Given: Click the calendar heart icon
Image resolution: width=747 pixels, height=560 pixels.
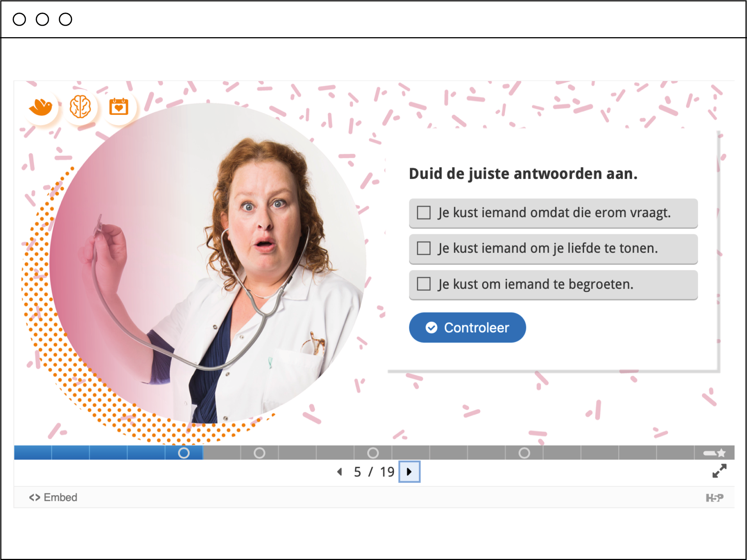Looking at the screenshot, I should [x=119, y=107].
